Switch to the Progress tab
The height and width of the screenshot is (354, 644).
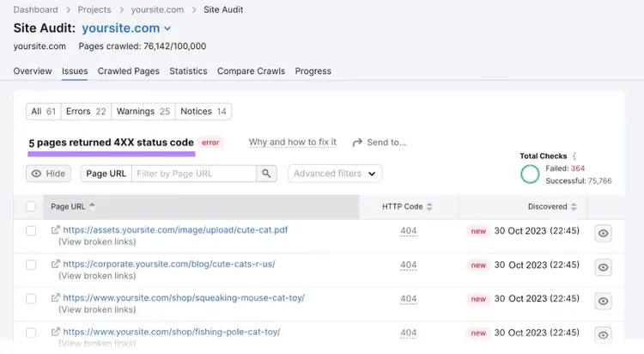(x=313, y=71)
